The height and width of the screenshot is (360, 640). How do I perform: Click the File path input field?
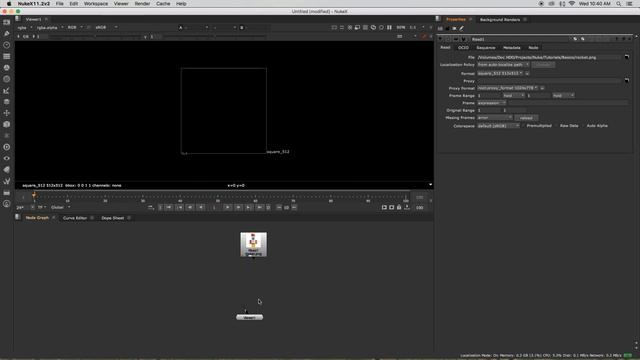549,57
